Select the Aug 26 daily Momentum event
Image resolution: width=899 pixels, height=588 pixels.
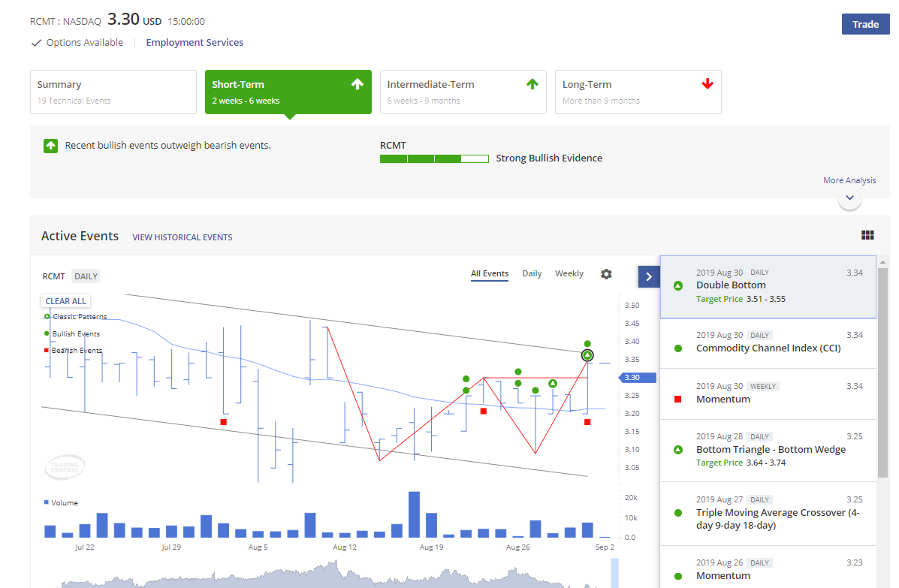[768, 568]
